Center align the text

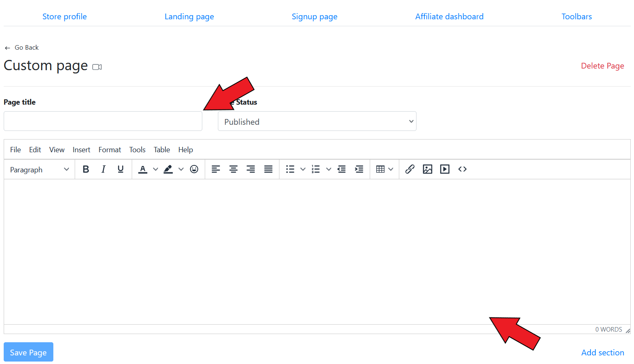(233, 169)
